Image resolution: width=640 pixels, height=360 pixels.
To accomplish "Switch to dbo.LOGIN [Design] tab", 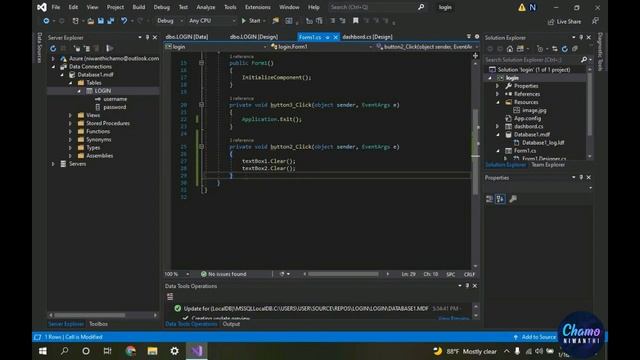I will (x=253, y=37).
